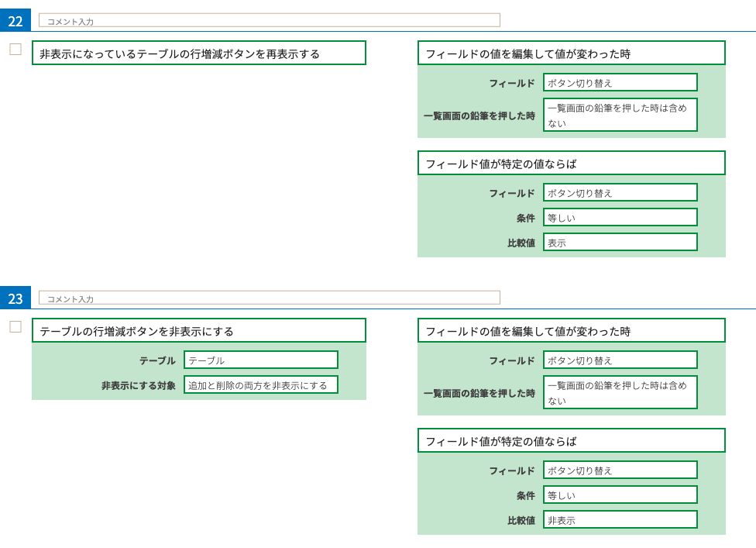The width and height of the screenshot is (756, 548).
Task: Edit row 23 条件 field '等しい'
Action: (620, 495)
